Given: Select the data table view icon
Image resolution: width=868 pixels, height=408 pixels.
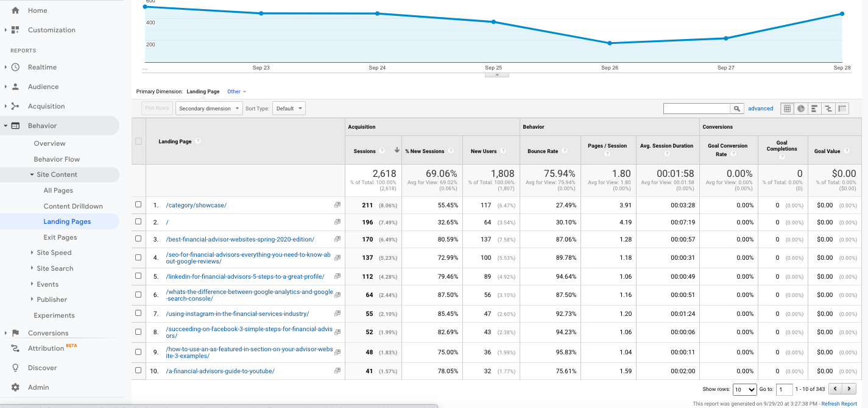Looking at the screenshot, I should pyautogui.click(x=787, y=109).
